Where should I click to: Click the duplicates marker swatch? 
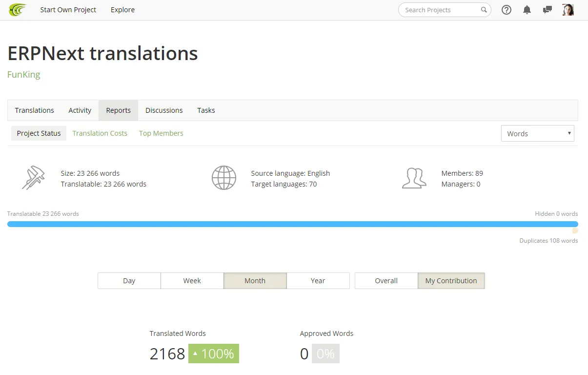[x=575, y=231]
